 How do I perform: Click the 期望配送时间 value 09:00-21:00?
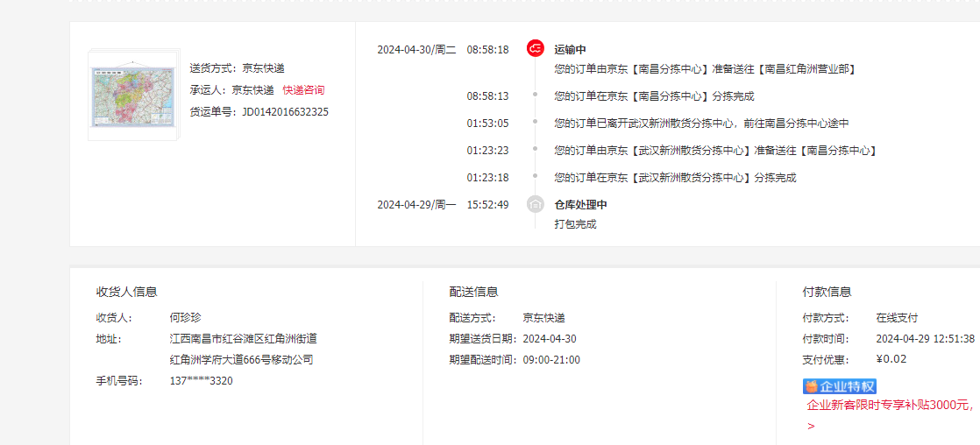pyautogui.click(x=551, y=360)
